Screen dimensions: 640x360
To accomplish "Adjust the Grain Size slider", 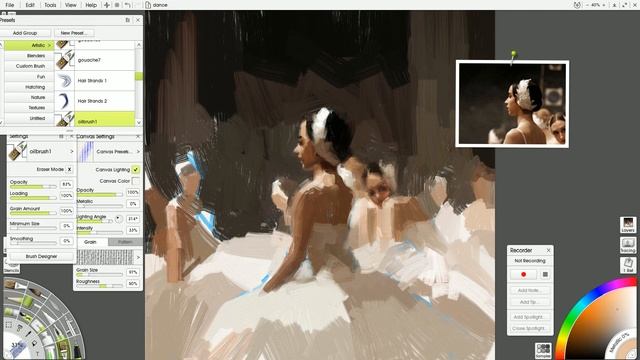I will click(100, 275).
